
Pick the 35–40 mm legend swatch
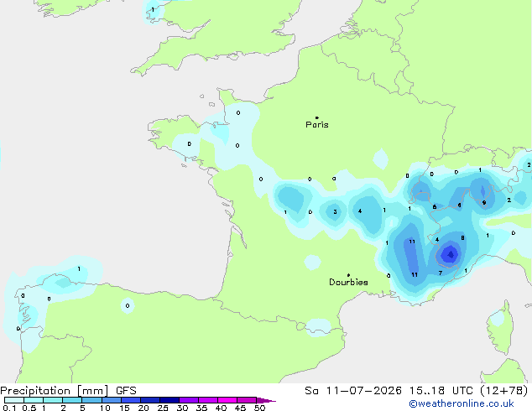pos(208,400)
